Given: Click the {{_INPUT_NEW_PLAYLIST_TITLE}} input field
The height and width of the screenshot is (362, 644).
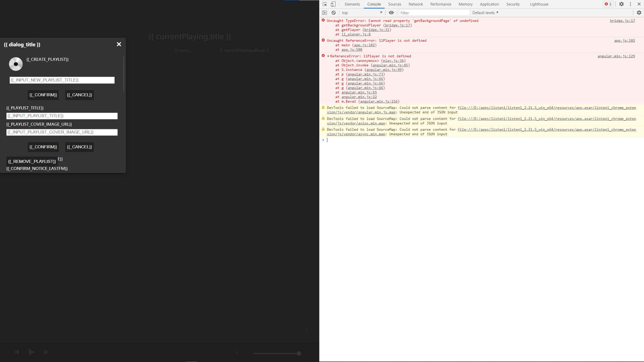Looking at the screenshot, I should (x=62, y=80).
